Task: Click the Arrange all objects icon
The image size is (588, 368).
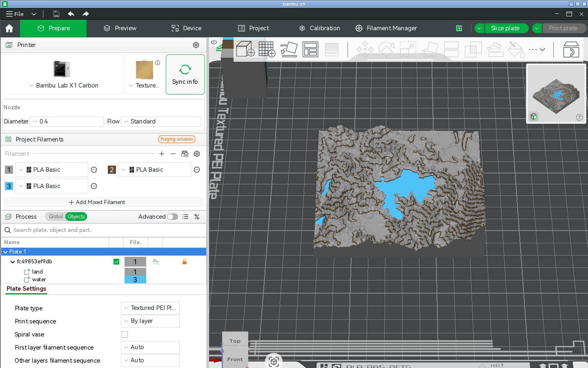Action: (310, 49)
